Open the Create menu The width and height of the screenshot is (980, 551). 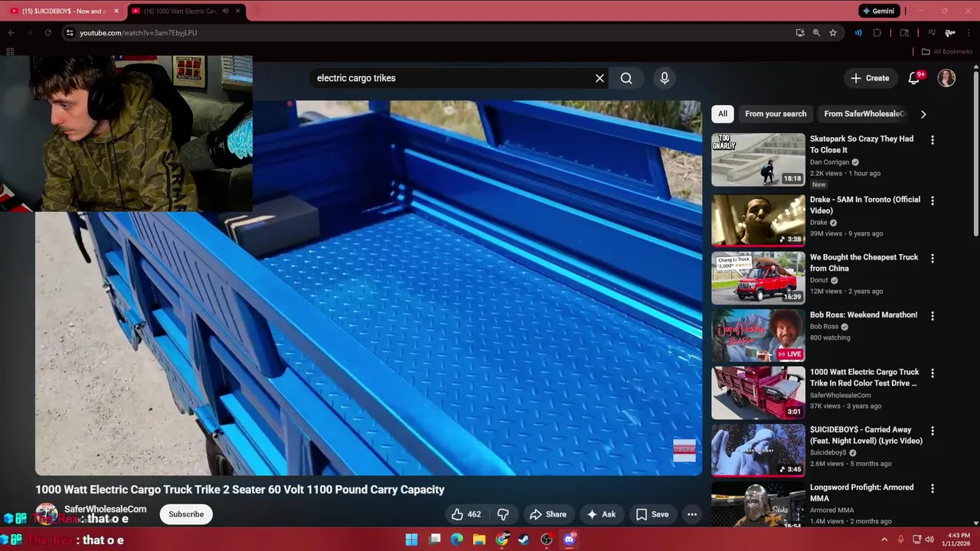pyautogui.click(x=870, y=78)
